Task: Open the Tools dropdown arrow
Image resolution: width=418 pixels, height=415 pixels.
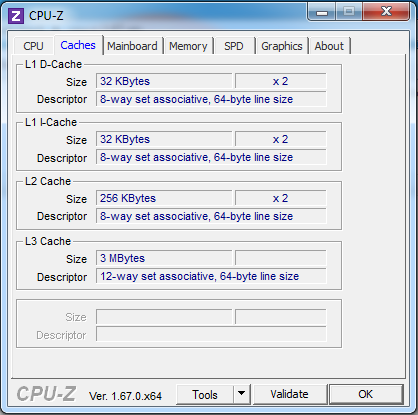Action: [x=242, y=394]
